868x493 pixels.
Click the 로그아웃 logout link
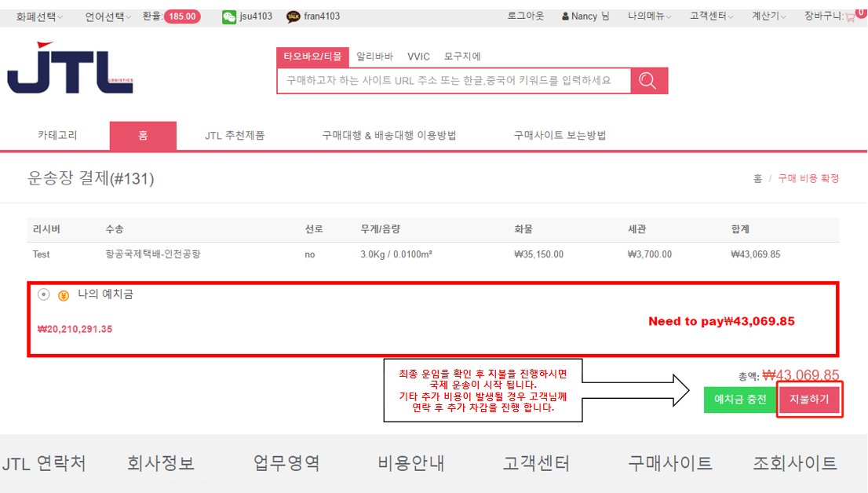(526, 16)
